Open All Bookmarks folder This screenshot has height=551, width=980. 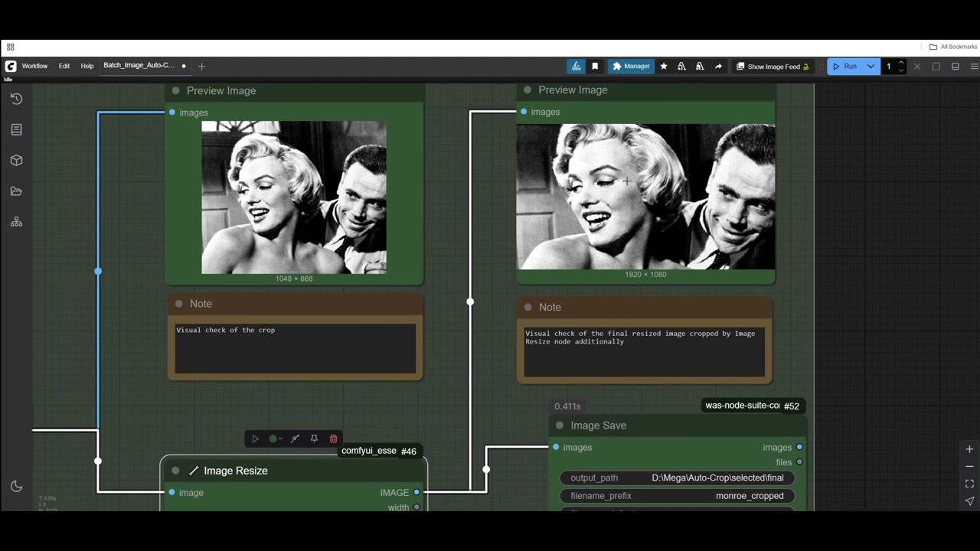pyautogui.click(x=953, y=47)
